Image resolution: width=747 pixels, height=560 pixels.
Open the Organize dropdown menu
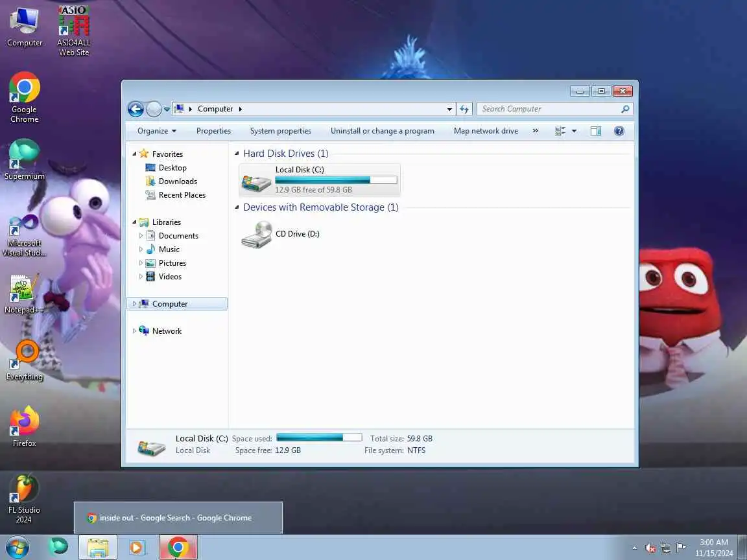click(157, 131)
